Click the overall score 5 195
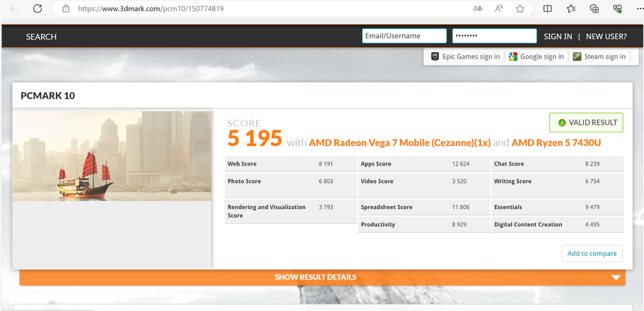 pyautogui.click(x=255, y=138)
